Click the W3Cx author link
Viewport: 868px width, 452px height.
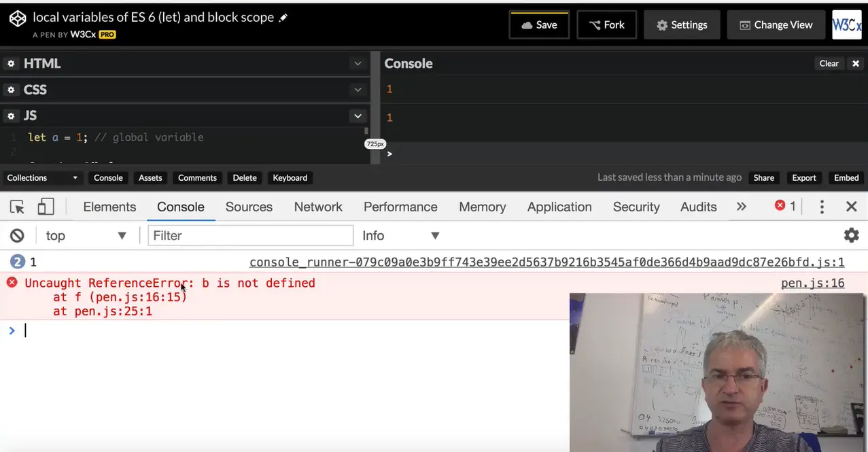pos(84,34)
